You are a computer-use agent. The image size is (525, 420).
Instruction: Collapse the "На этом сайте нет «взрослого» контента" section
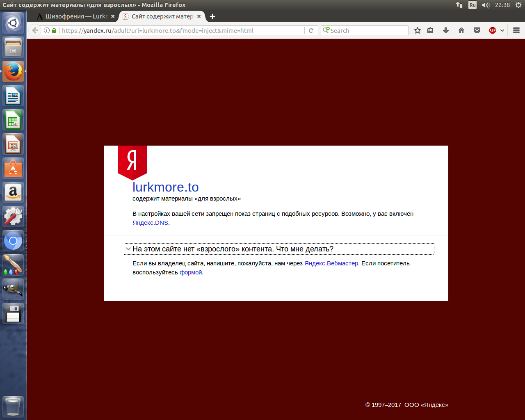(279, 249)
